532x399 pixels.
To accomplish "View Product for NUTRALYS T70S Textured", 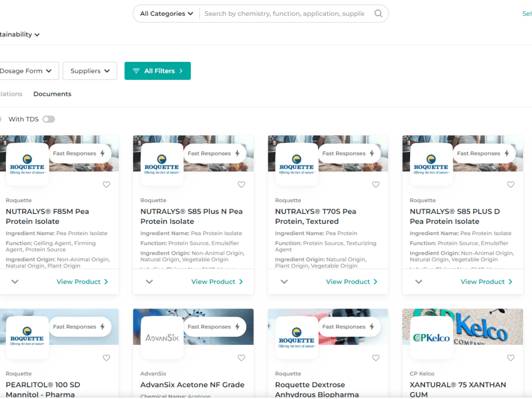I will (352, 281).
